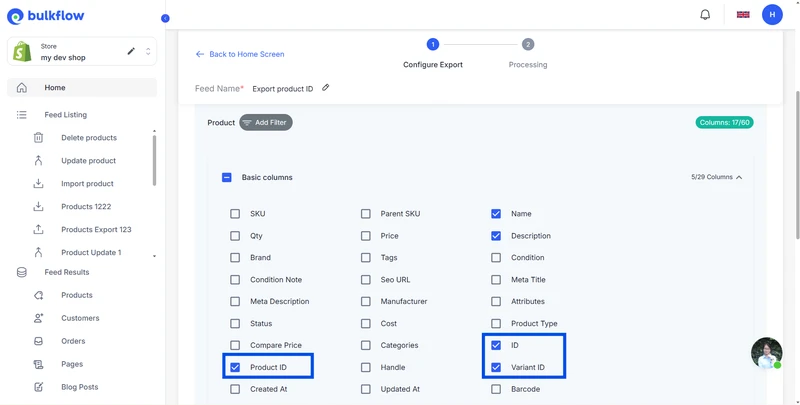
Task: Uncheck the Description column checkbox
Action: tap(496, 236)
